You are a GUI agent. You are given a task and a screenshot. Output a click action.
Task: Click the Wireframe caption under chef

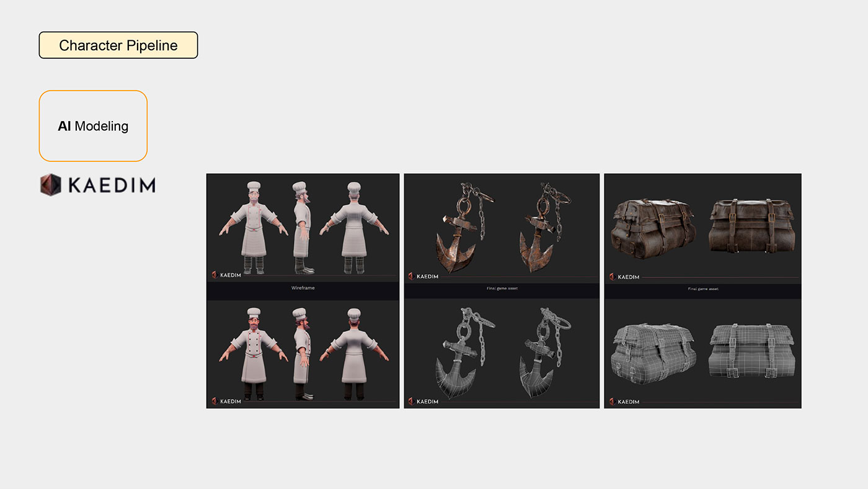[x=303, y=288]
